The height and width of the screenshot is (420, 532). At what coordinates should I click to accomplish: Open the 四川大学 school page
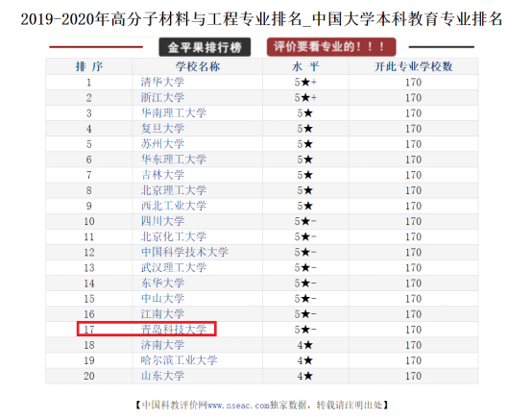point(162,221)
